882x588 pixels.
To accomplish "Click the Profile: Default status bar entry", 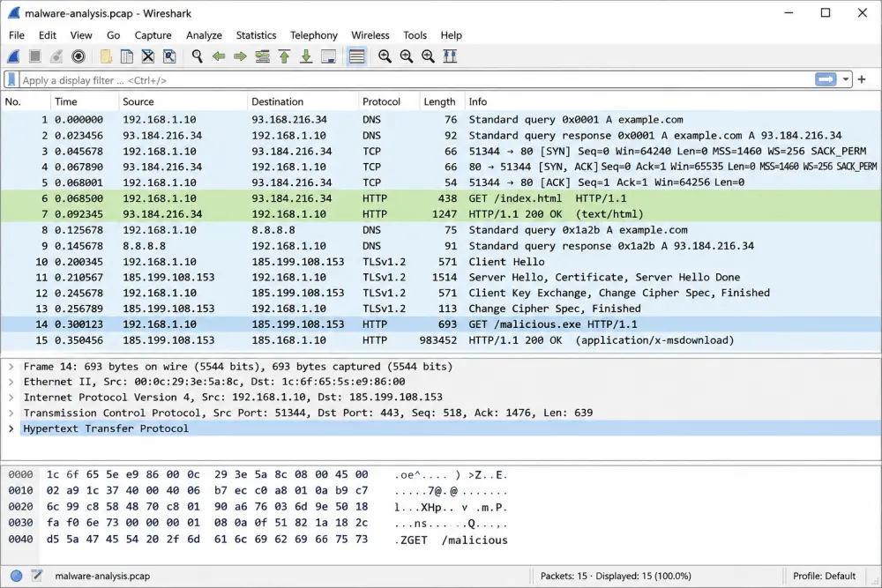I will pyautogui.click(x=824, y=576).
